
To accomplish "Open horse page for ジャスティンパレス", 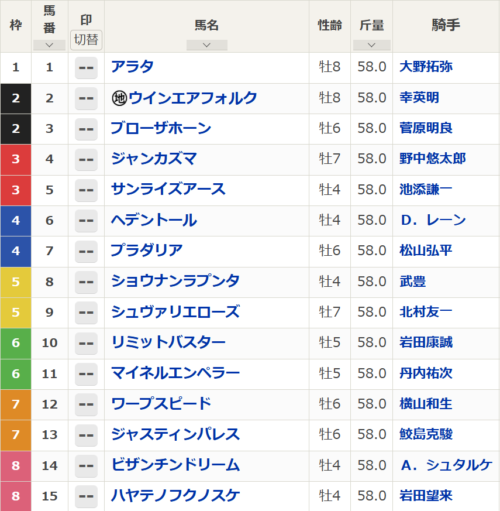I will point(175,434).
